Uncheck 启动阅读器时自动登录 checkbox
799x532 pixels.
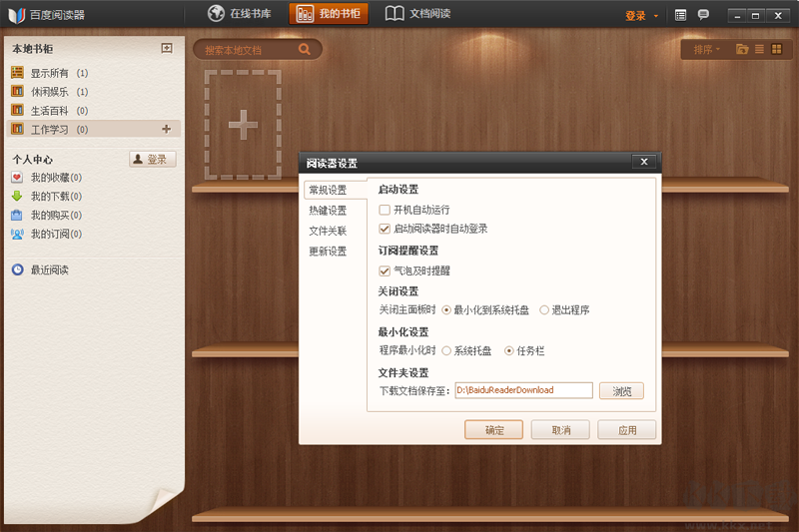[385, 229]
